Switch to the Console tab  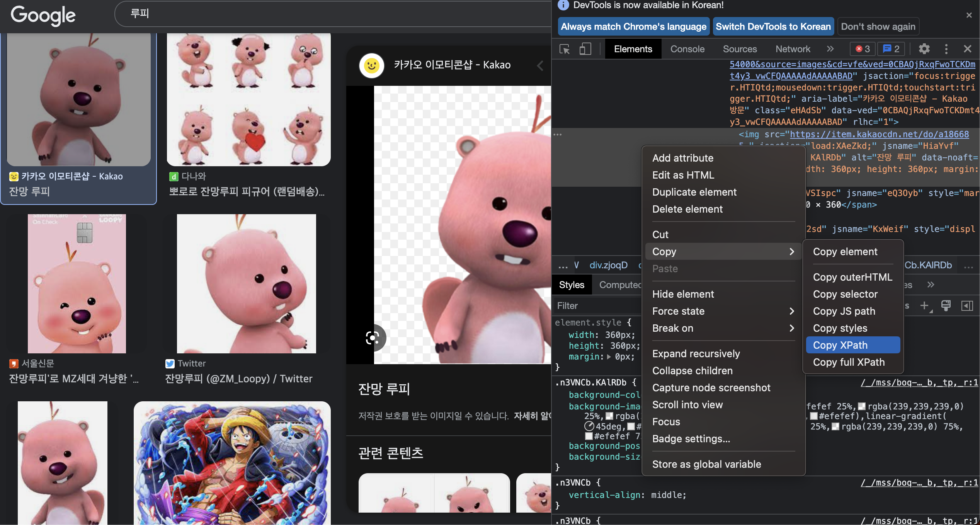pos(687,49)
